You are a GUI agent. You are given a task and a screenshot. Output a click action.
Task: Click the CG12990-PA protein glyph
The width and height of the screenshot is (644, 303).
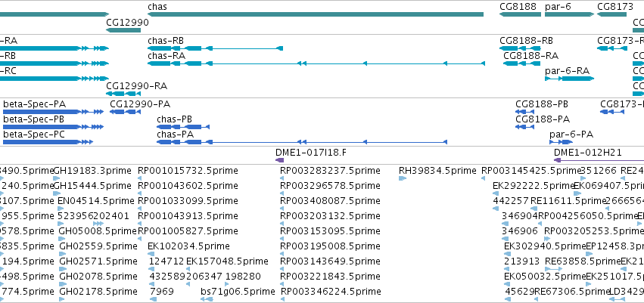(126, 112)
